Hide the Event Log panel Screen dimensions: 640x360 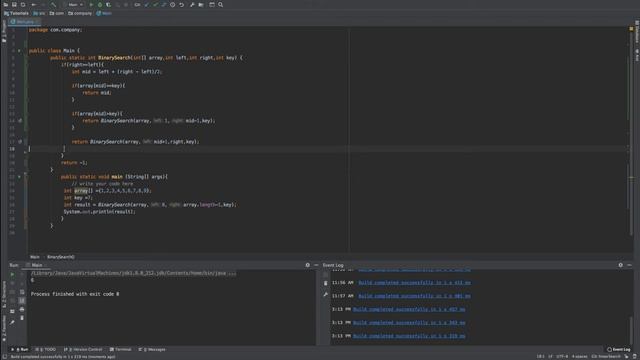tap(629, 265)
